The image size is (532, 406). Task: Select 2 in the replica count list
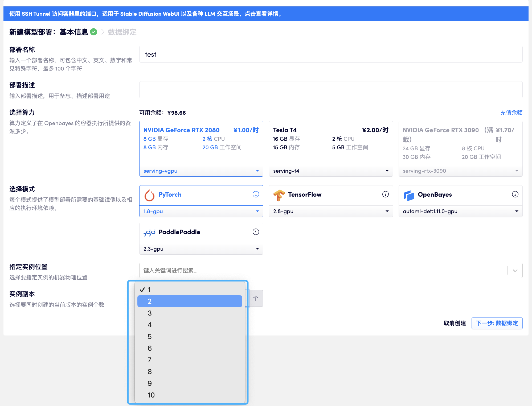click(x=190, y=301)
